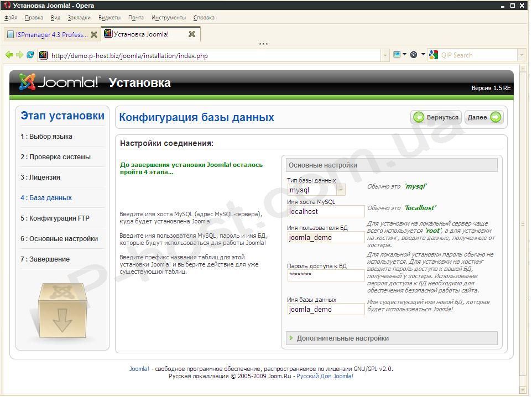Go back with the browser back arrow
Viewport: 532px width, 397px height.
click(9, 55)
